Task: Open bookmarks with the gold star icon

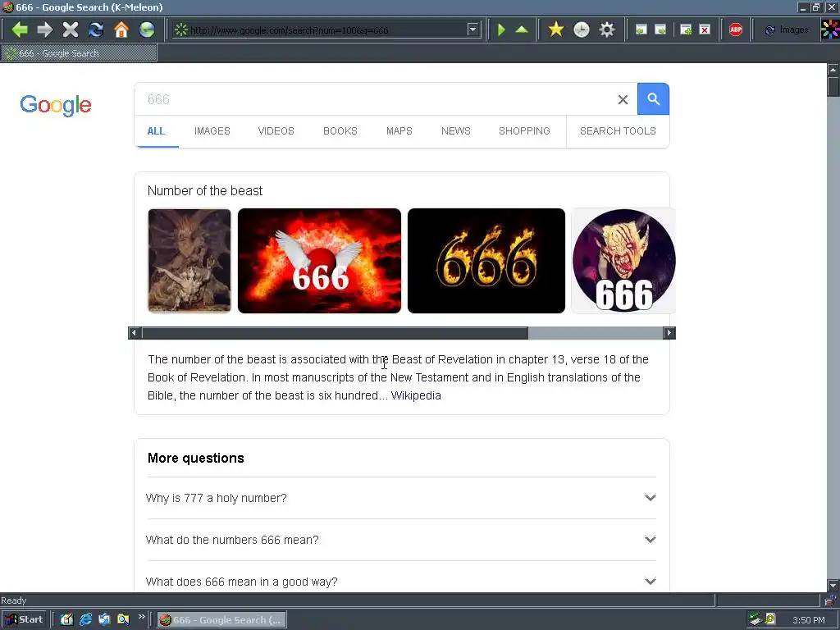Action: pyautogui.click(x=556, y=30)
